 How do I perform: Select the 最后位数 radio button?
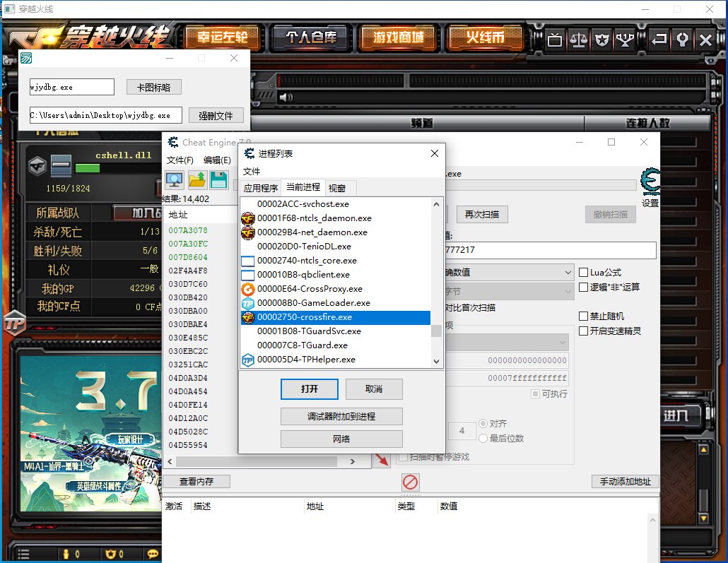[x=483, y=438]
